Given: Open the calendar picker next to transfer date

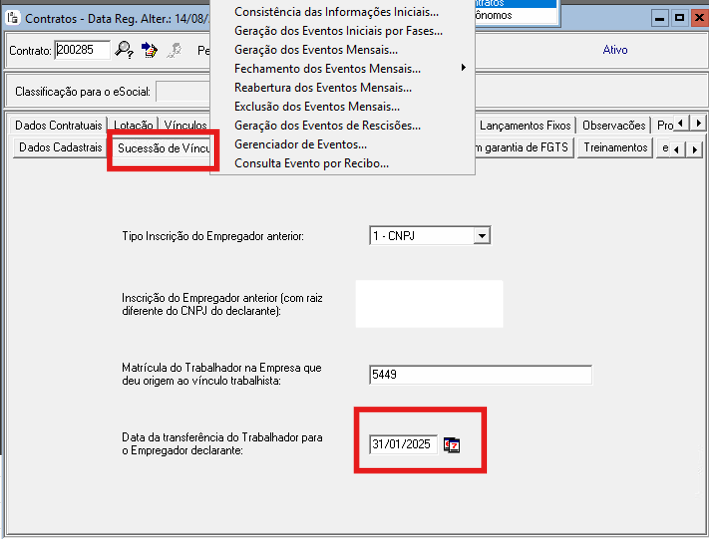Looking at the screenshot, I should pos(452,445).
